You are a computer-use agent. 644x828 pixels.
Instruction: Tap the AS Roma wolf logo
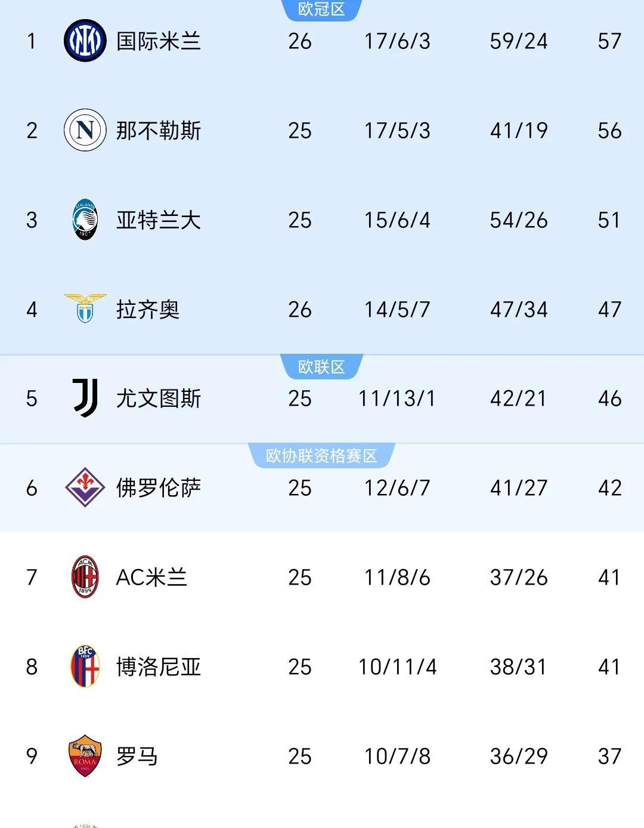85,756
